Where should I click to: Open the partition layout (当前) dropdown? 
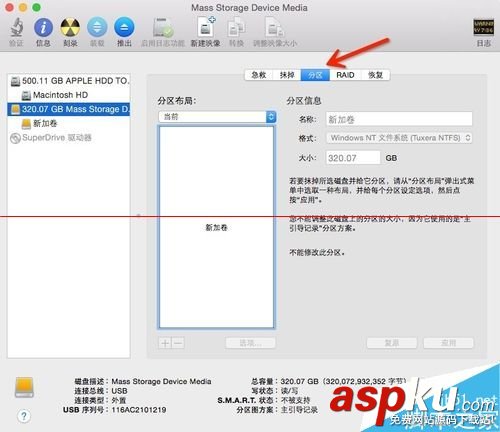pos(217,117)
